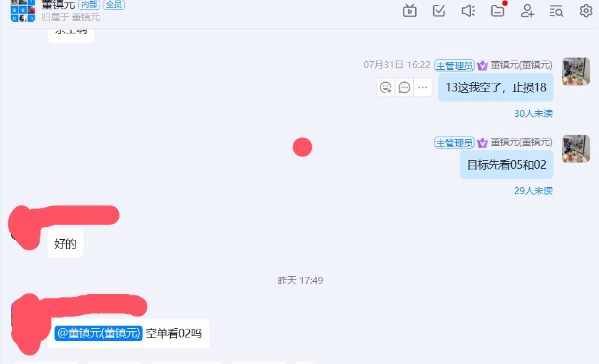Open the group avatar in the header
This screenshot has height=364, width=599.
tap(23, 11)
